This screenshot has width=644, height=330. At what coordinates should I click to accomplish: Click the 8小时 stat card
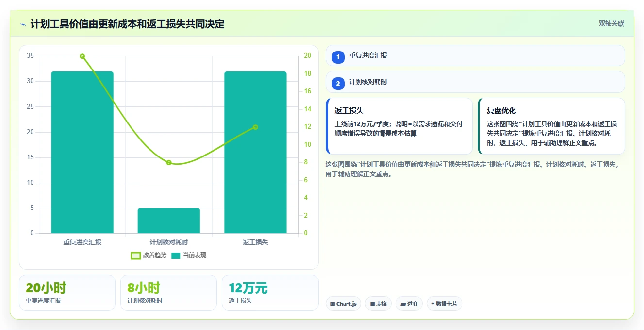pos(168,293)
